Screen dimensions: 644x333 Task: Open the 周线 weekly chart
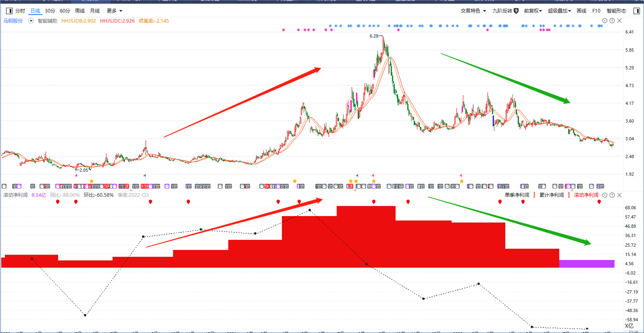(x=79, y=11)
